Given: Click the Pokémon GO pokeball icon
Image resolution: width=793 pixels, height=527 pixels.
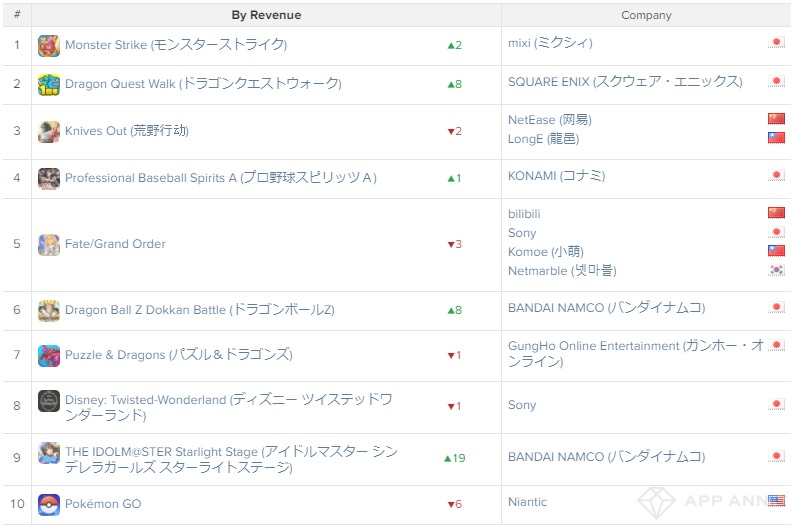Looking at the screenshot, I should click(x=49, y=505).
